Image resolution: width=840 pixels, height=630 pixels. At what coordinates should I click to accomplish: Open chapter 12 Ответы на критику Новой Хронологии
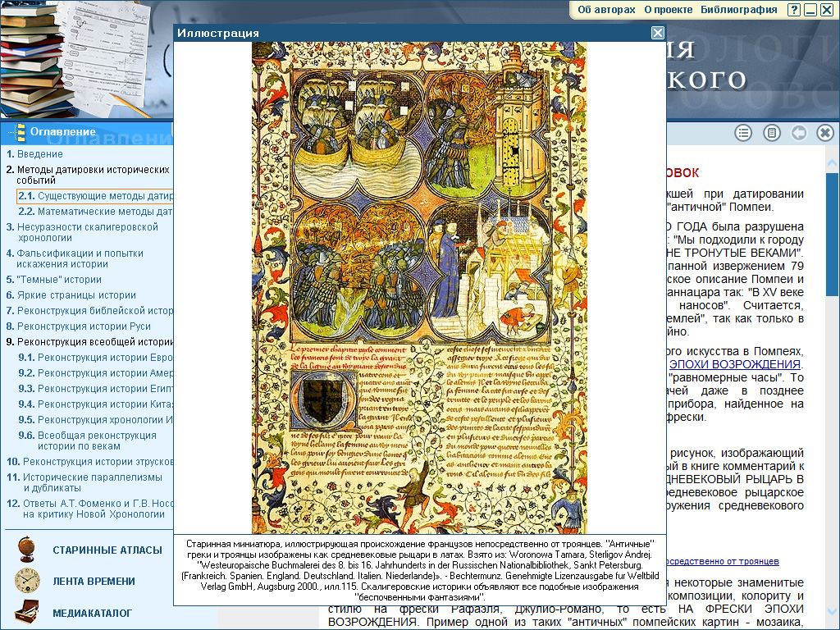pos(89,509)
